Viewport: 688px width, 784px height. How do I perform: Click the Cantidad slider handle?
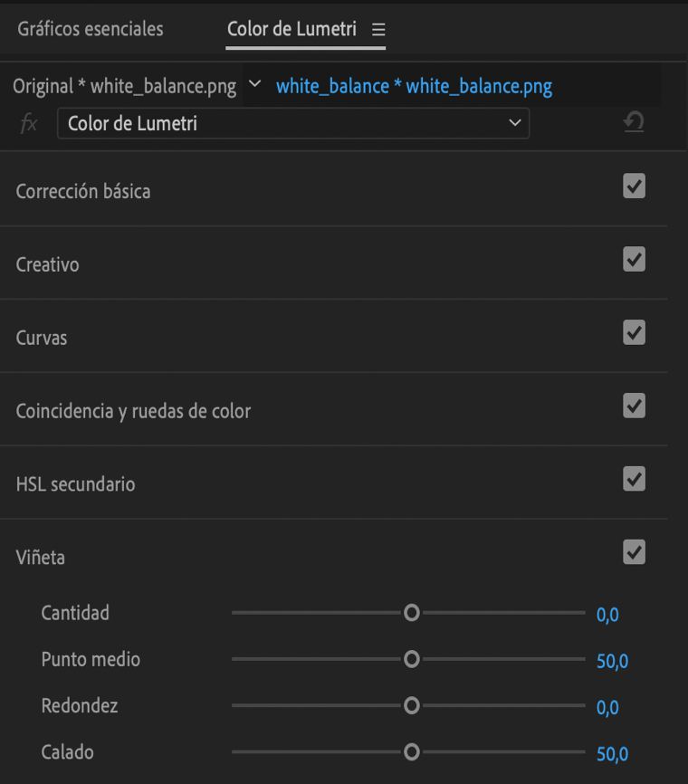pos(410,613)
